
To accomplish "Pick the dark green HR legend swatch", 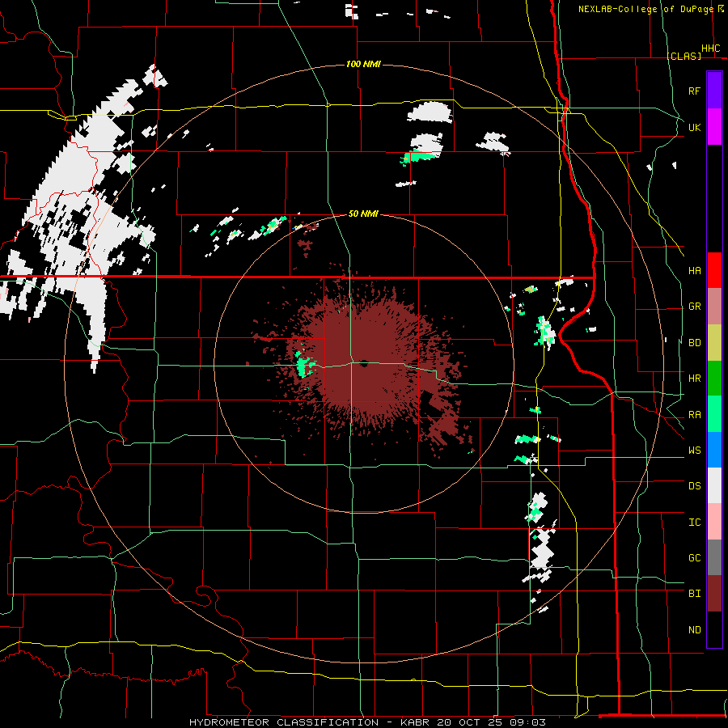I will point(714,379).
